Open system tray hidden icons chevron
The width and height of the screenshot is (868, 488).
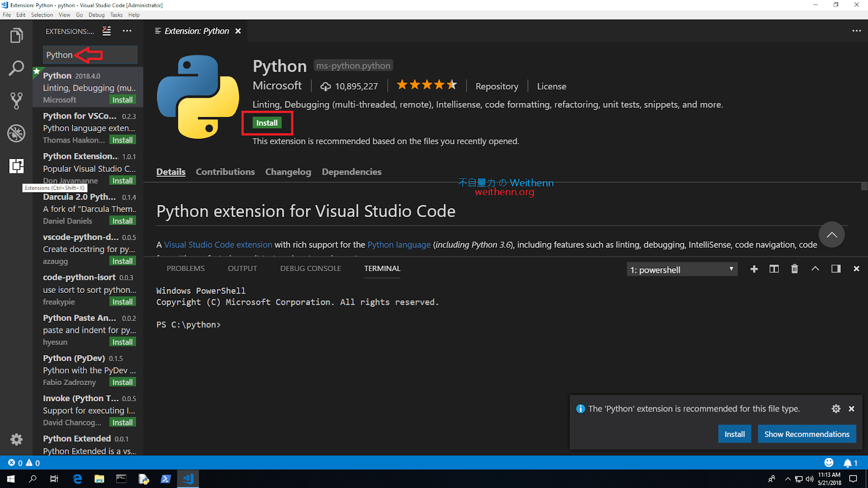tap(788, 479)
